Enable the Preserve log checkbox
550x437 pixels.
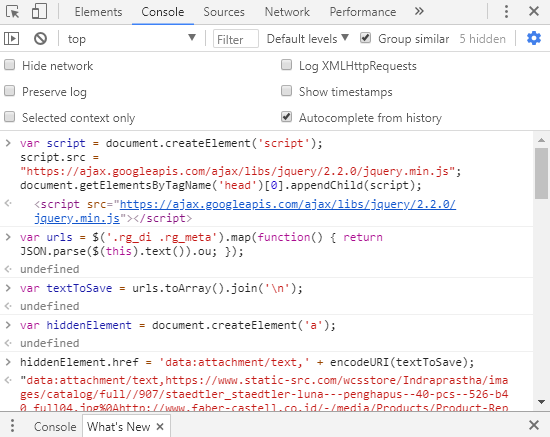click(x=9, y=91)
